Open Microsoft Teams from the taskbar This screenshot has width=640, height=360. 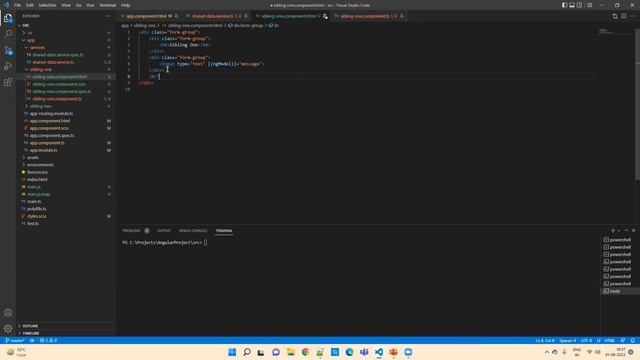pos(364,352)
